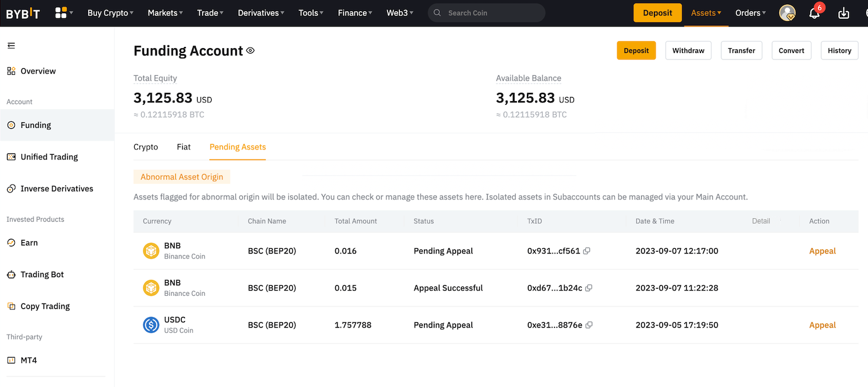Viewport: 868px width, 387px height.
Task: Click the Convert button
Action: 791,51
